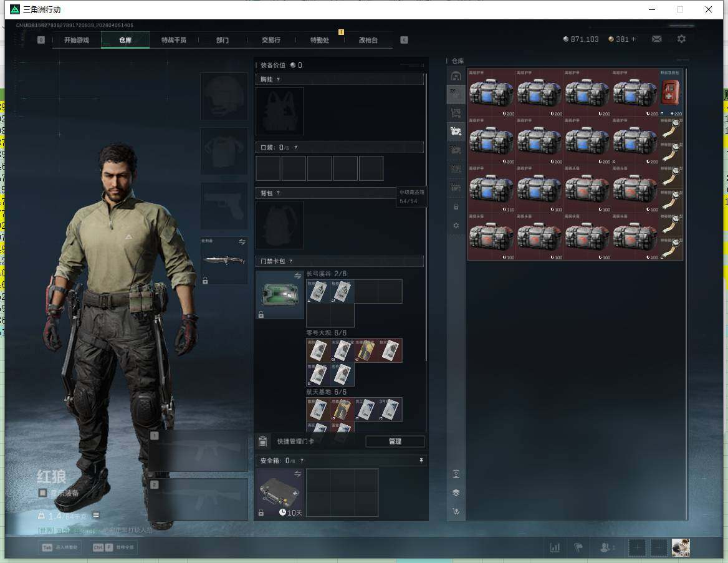Open settings gear in top bar
This screenshot has width=728, height=563.
click(681, 39)
